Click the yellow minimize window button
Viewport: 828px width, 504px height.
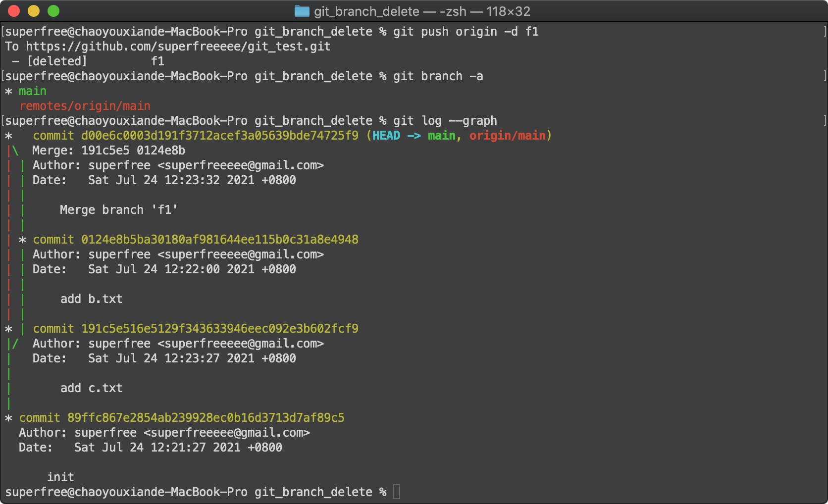[34, 11]
